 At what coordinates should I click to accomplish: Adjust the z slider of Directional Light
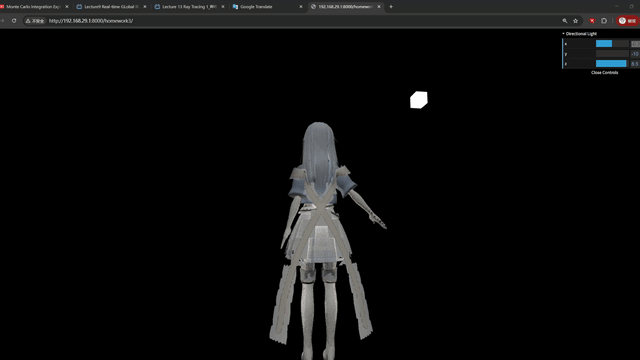click(612, 64)
